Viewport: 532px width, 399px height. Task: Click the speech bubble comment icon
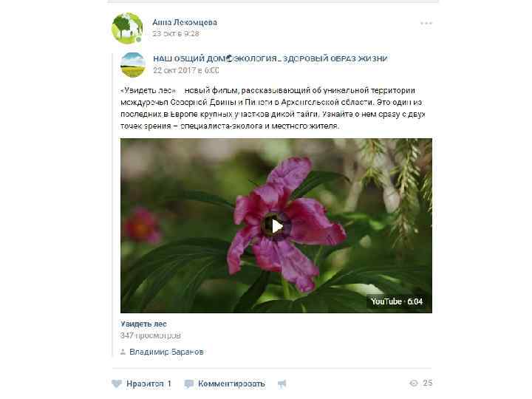click(188, 383)
